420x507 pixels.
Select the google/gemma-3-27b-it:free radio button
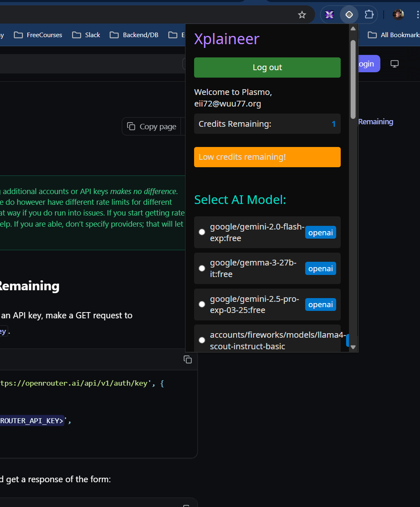(202, 268)
